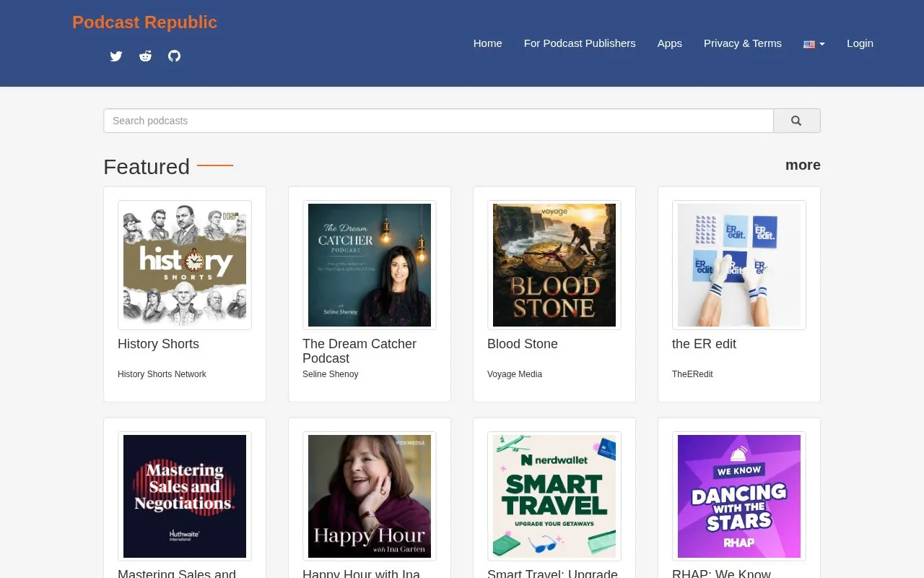Screen dimensions: 924x578
Task: Focus the Search podcasts field
Action: [x=438, y=121]
